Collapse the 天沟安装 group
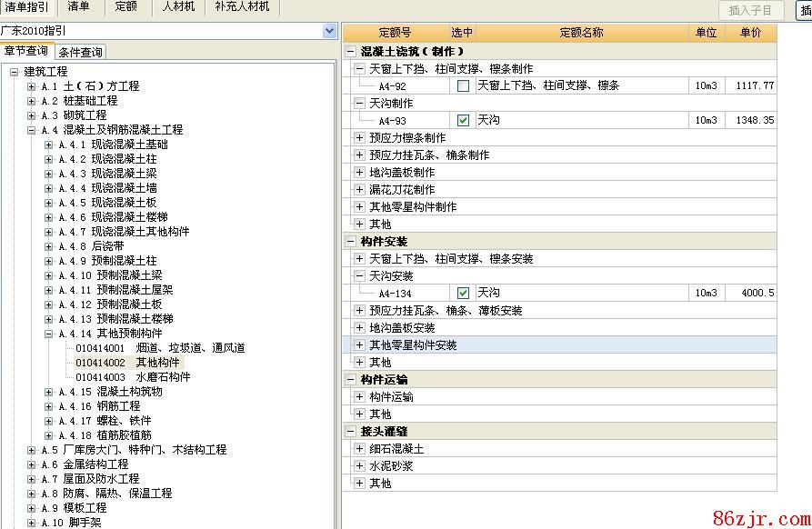 tap(359, 275)
